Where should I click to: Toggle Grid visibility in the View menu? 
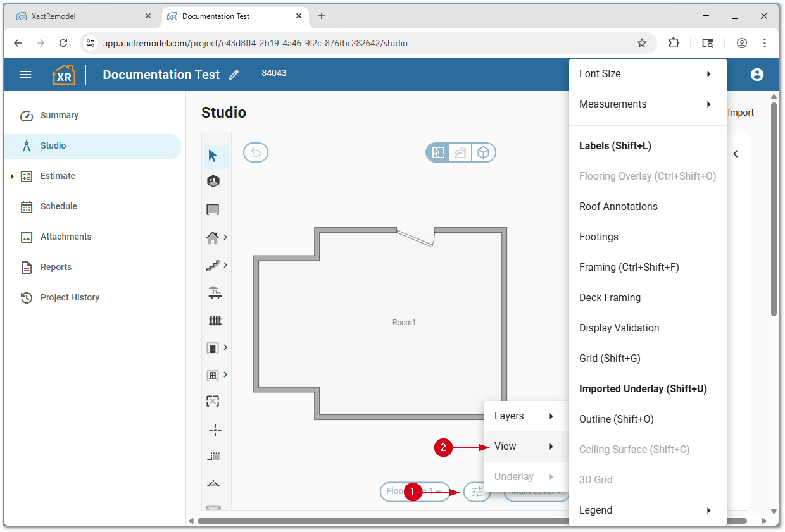pyautogui.click(x=610, y=358)
